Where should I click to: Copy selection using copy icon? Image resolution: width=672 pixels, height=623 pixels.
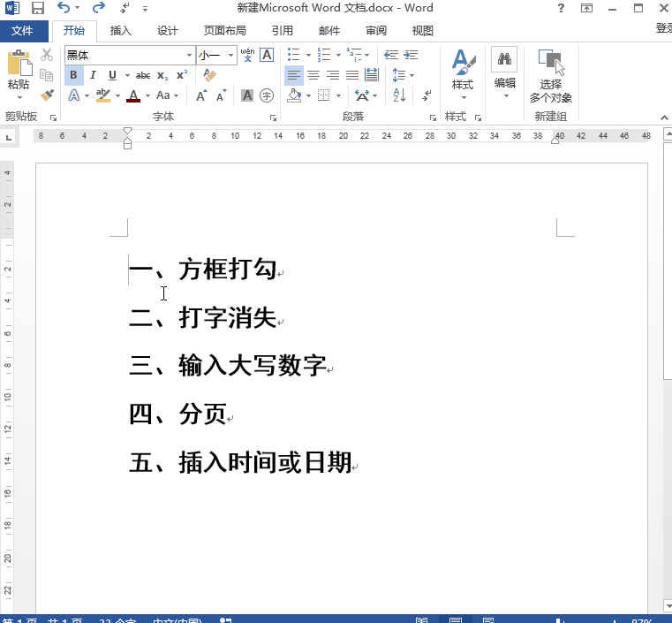point(46,75)
